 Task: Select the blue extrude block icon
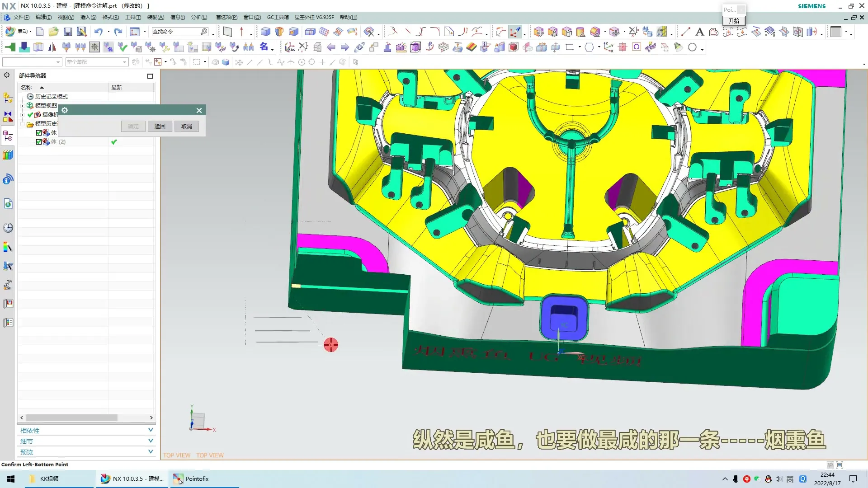[x=265, y=32]
